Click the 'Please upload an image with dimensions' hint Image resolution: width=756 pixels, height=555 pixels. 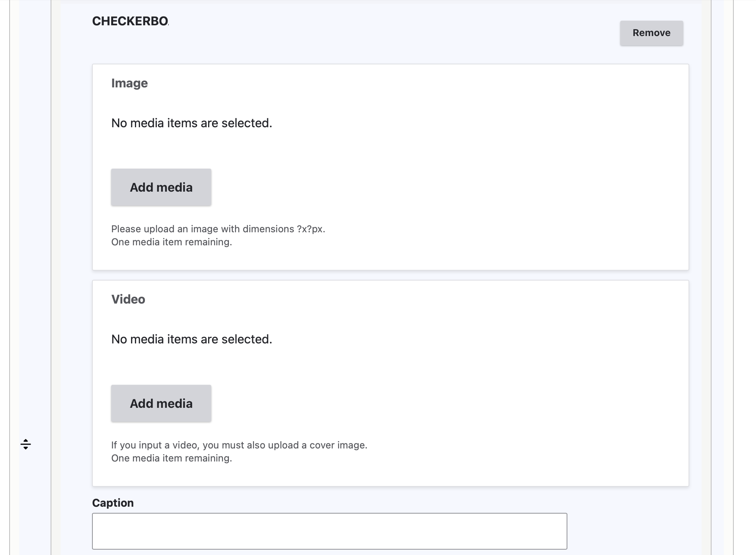(218, 229)
